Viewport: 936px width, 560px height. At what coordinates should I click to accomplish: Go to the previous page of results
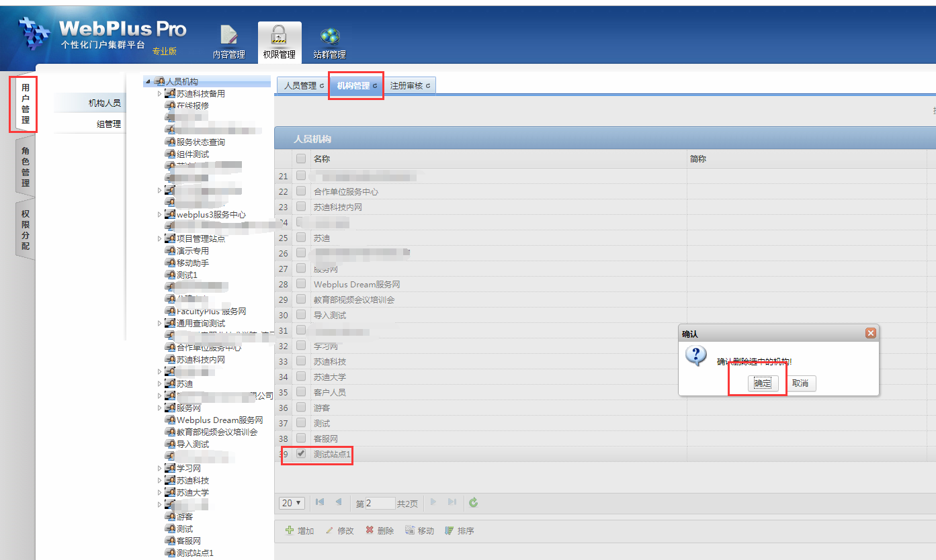[x=339, y=502]
